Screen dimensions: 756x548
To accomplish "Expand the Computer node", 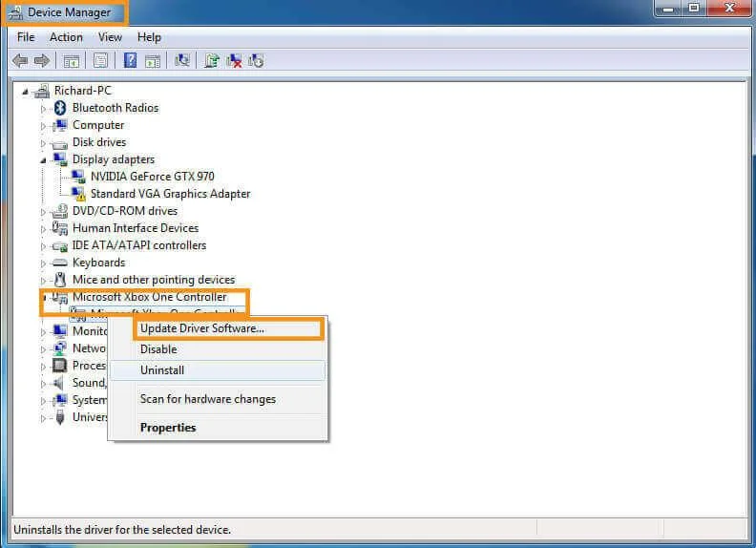I will click(43, 126).
